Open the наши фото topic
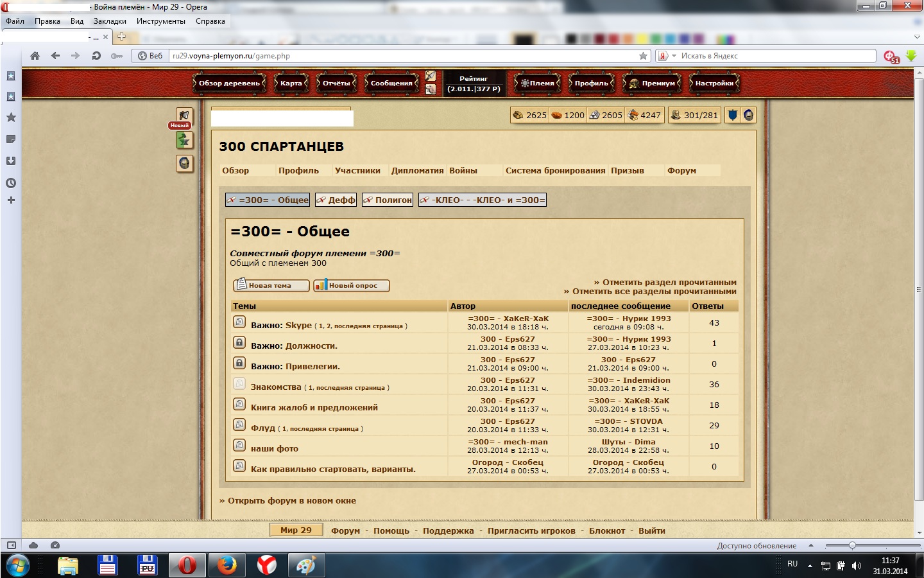Screen dimensions: 924x578 pyautogui.click(x=275, y=448)
